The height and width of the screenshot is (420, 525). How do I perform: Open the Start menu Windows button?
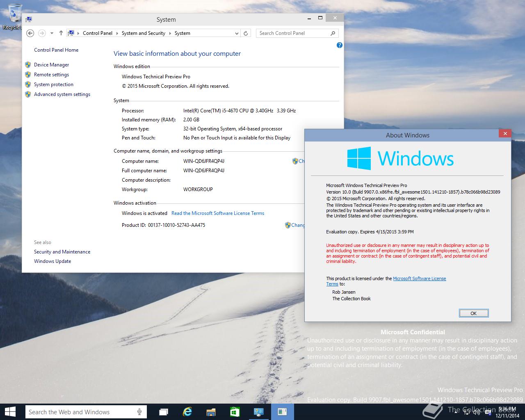tap(10, 412)
